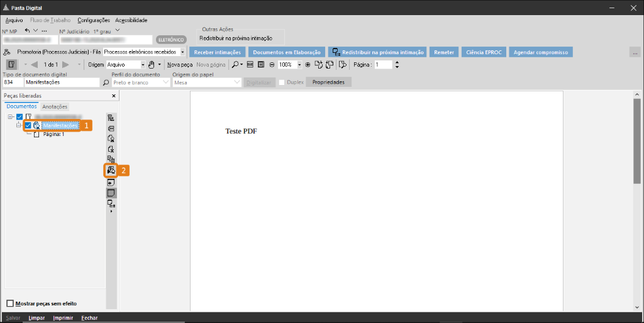Click the Agendar compromisso button

point(540,52)
